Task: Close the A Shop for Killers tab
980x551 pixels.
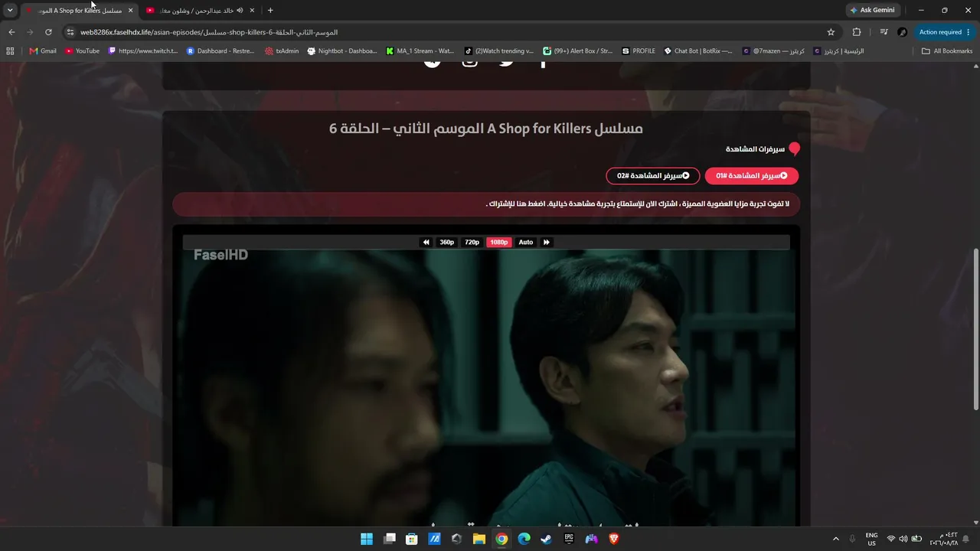Action: point(130,10)
